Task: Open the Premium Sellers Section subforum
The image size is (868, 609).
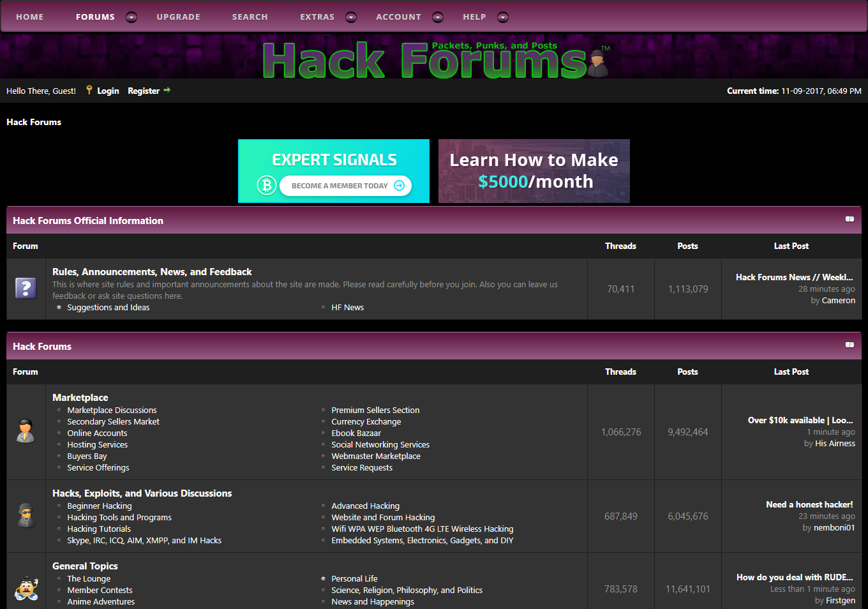Action: coord(375,410)
